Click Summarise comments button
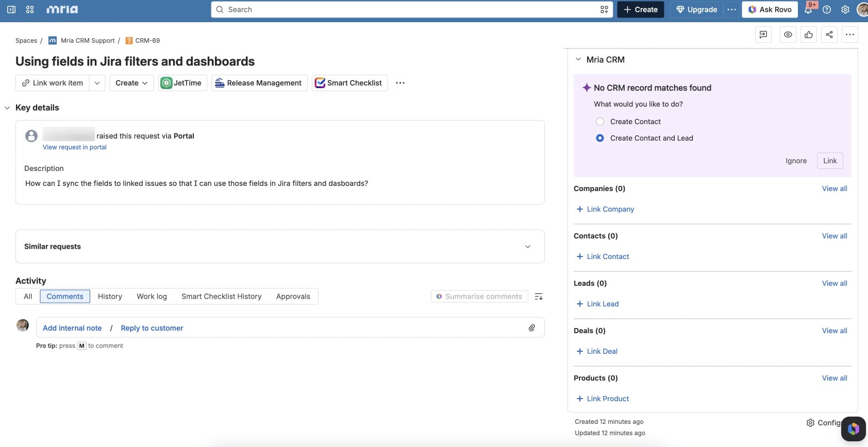 (x=479, y=297)
